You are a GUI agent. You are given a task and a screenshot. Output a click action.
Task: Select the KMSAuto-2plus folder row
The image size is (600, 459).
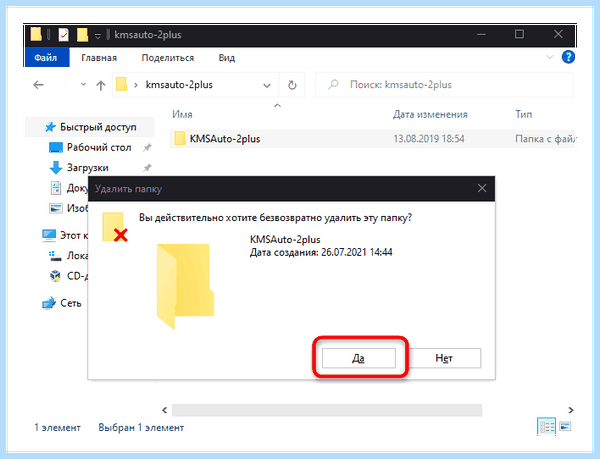click(372, 138)
